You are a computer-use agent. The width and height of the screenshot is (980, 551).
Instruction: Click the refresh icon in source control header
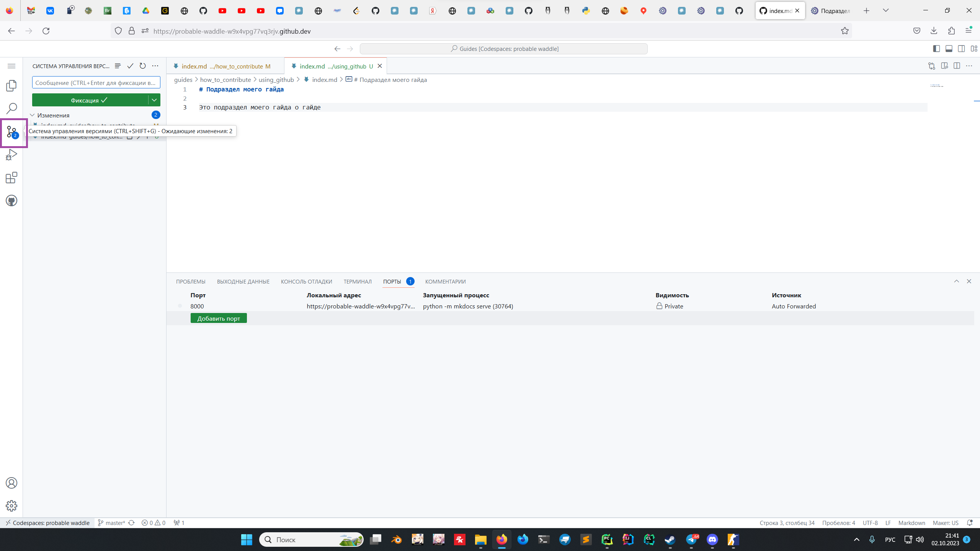[142, 66]
